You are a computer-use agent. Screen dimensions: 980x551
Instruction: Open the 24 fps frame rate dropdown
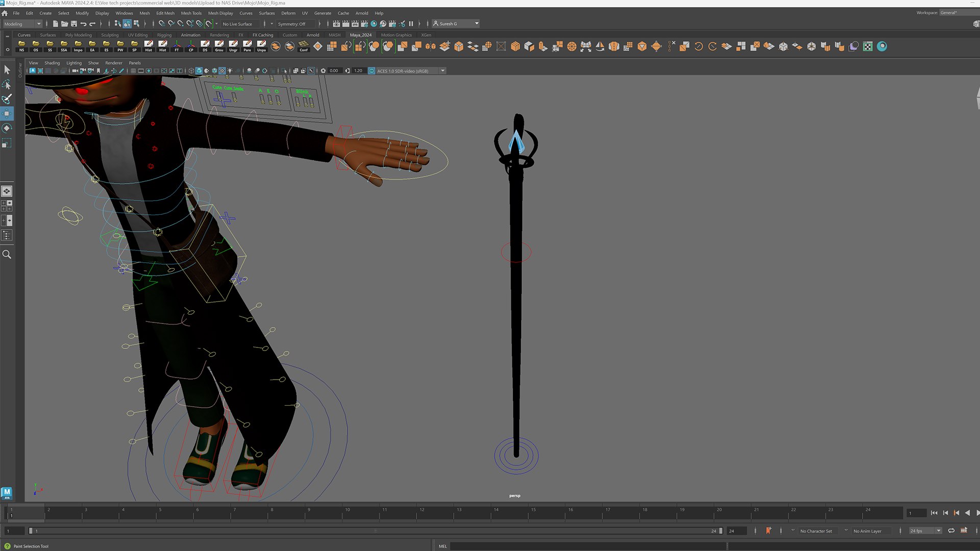point(925,531)
